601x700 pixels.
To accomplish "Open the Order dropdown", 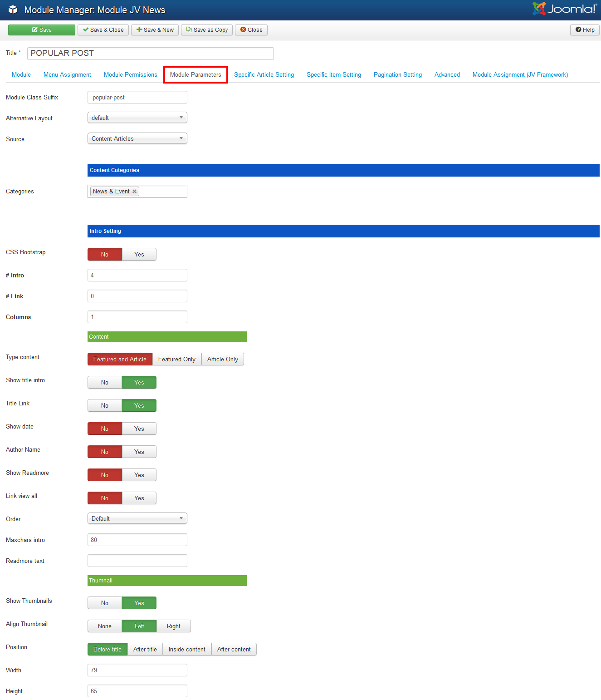I will [x=137, y=519].
